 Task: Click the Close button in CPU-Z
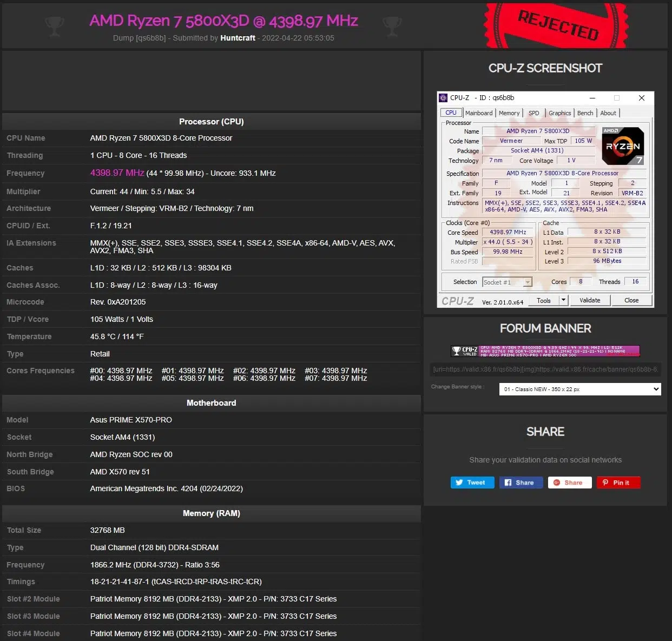tap(631, 301)
